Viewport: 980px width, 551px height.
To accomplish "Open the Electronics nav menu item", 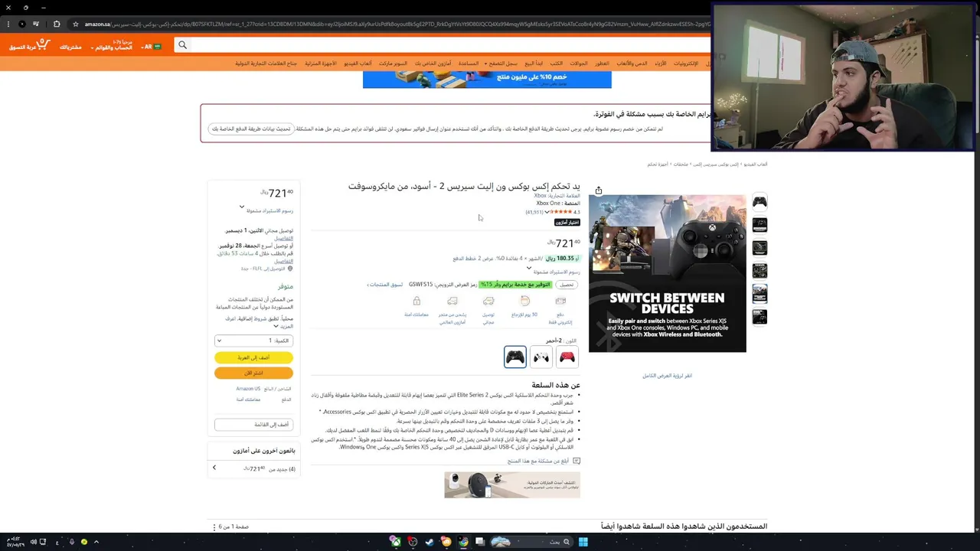I will tap(686, 64).
